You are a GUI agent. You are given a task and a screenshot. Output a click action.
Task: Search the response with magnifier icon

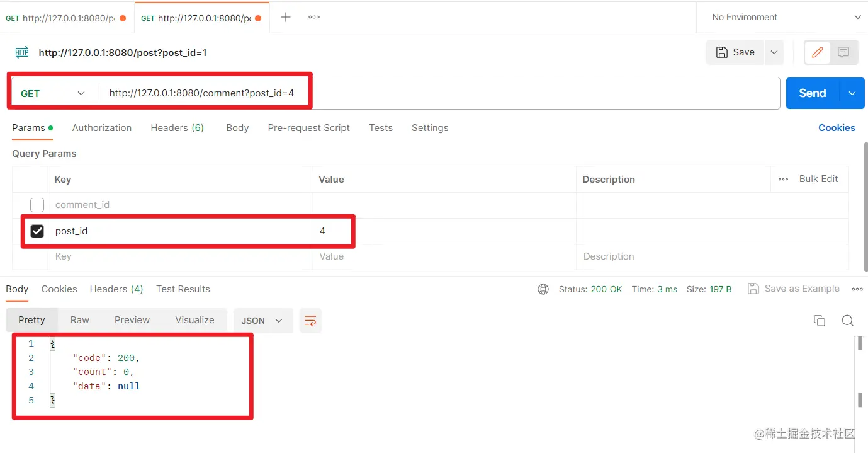[x=848, y=321]
